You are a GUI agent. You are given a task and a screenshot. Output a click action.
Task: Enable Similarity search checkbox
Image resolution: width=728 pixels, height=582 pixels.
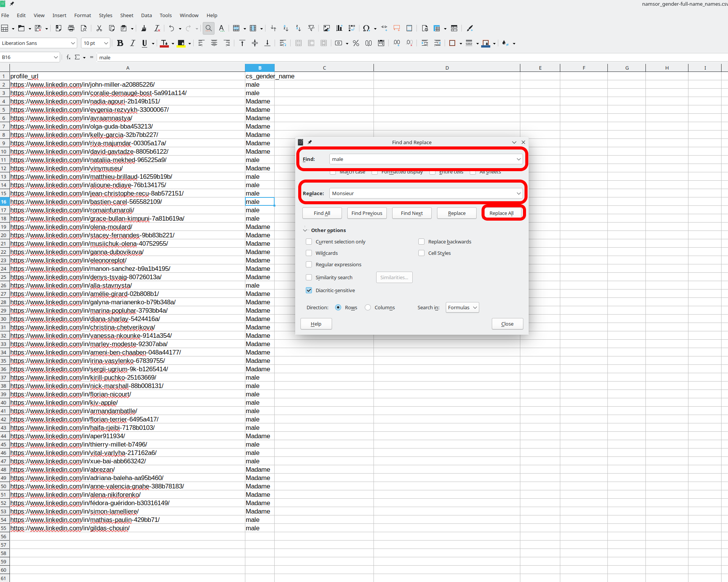[309, 277]
